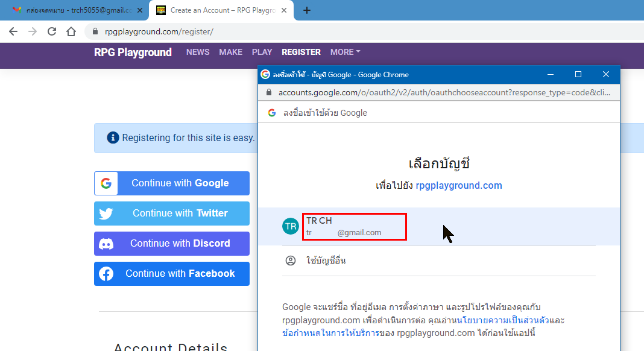Open the RPG Playground home logo link
644x351 pixels.
(x=133, y=52)
